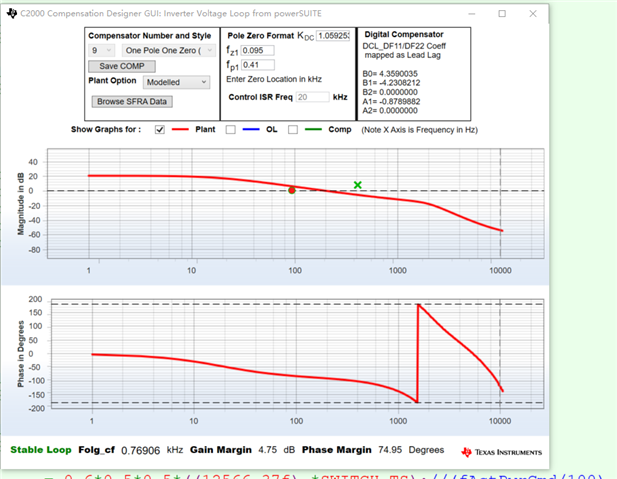617x479 pixels.
Task: Click the red zero marker on magnitude plot
Action: [292, 190]
